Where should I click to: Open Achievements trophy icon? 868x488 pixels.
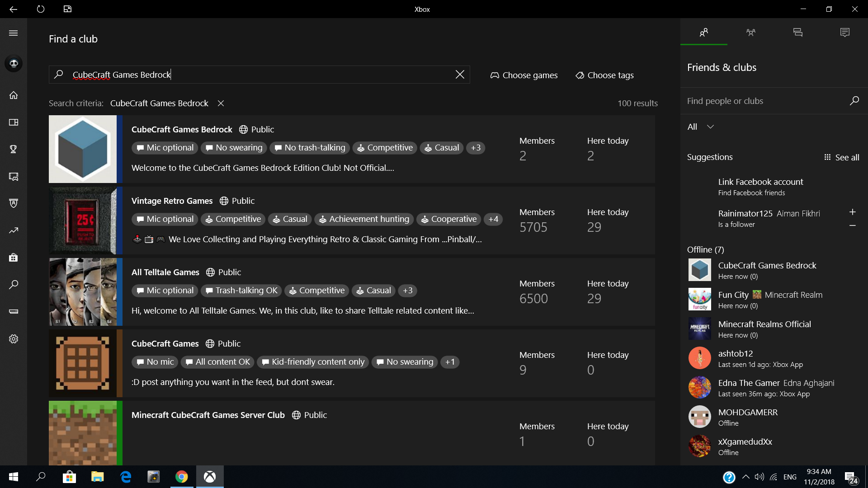(14, 149)
